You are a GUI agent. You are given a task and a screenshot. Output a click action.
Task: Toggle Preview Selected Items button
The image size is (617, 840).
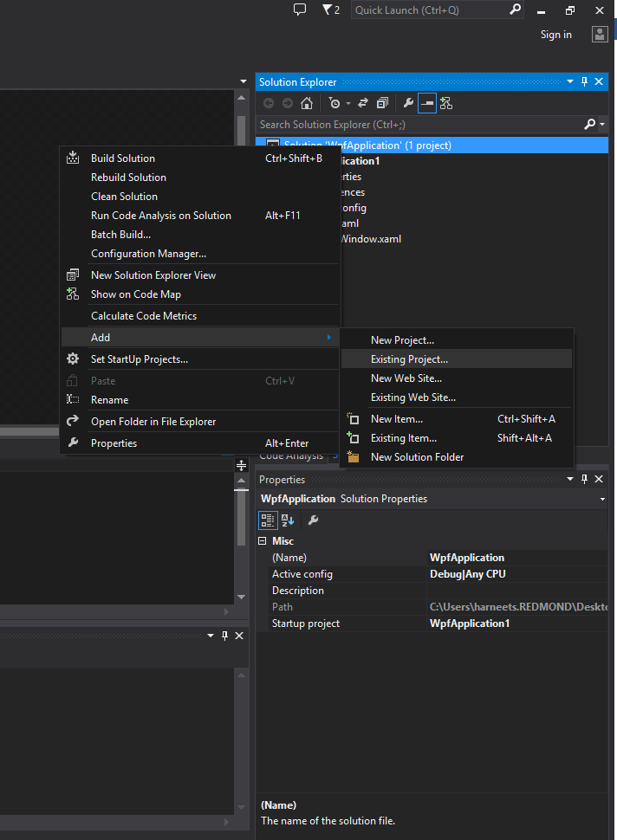(427, 103)
